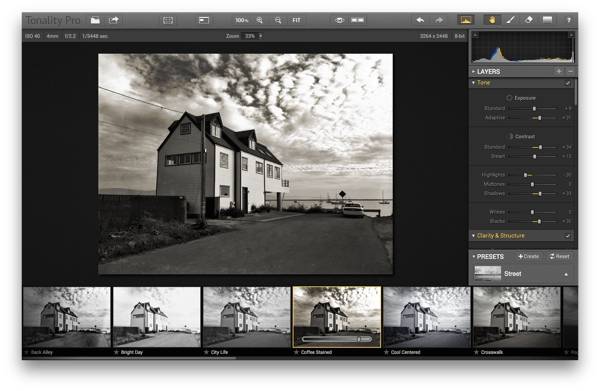
Task: Undo the last edit
Action: coord(420,20)
